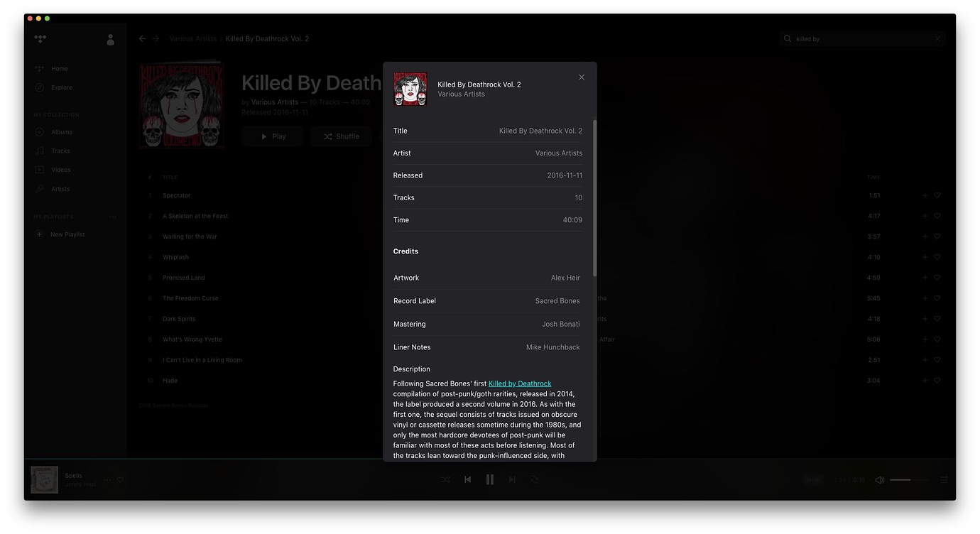Select the track 'Whiplash'

pyautogui.click(x=175, y=257)
